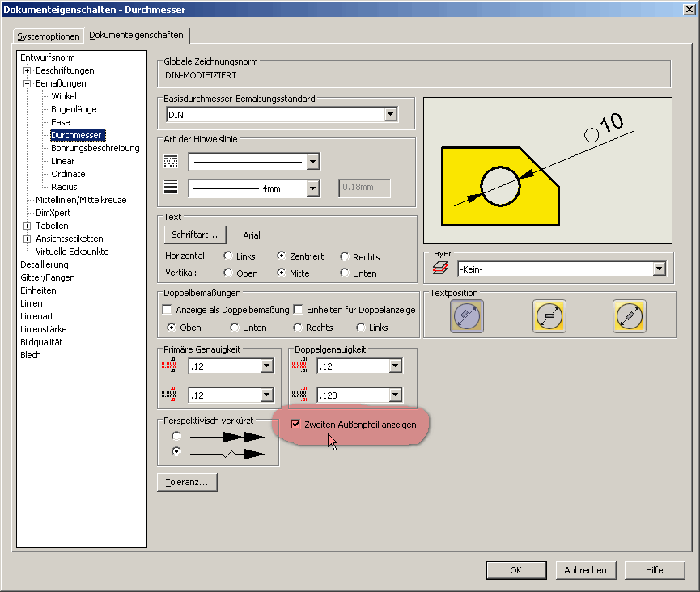Open the Layer -Kein- dropdown
Screen dimensions: 700x592
click(x=659, y=269)
